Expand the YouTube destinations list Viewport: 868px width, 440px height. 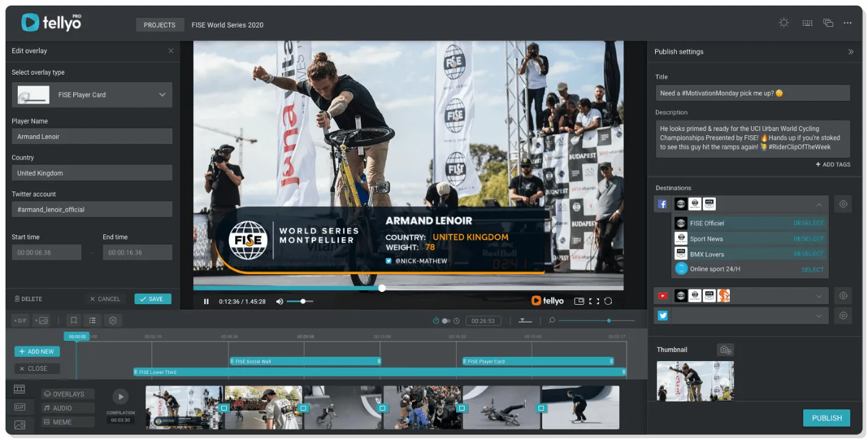pyautogui.click(x=818, y=296)
